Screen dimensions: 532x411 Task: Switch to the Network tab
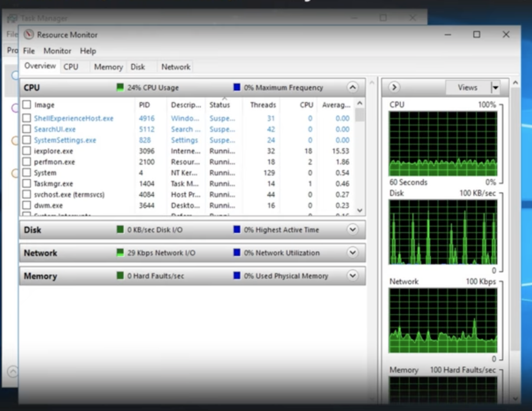point(176,67)
